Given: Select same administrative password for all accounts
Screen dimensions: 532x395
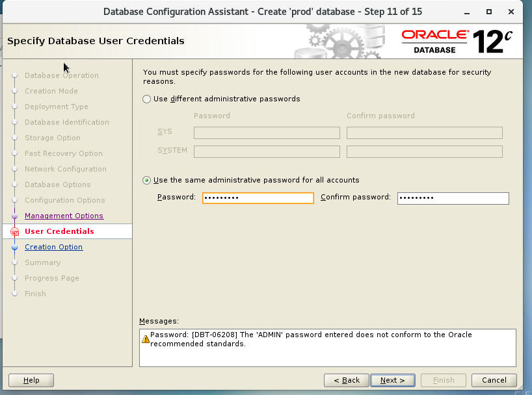Looking at the screenshot, I should (146, 180).
